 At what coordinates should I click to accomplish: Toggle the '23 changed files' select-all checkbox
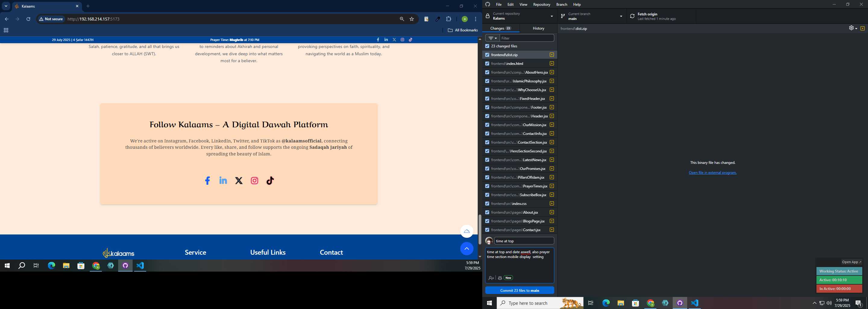(x=487, y=46)
